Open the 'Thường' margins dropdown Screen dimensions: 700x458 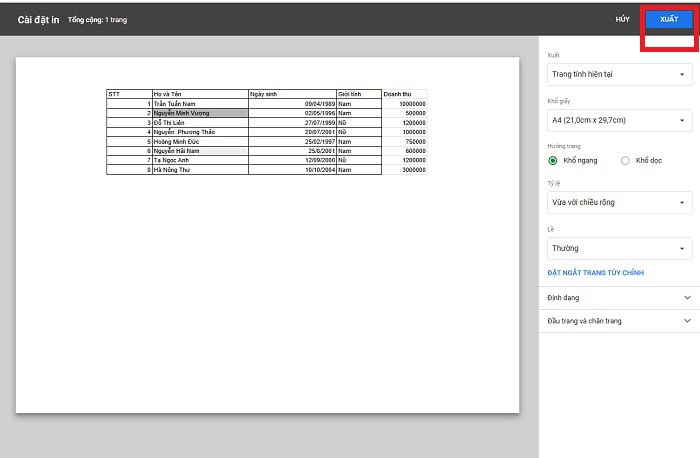point(620,248)
